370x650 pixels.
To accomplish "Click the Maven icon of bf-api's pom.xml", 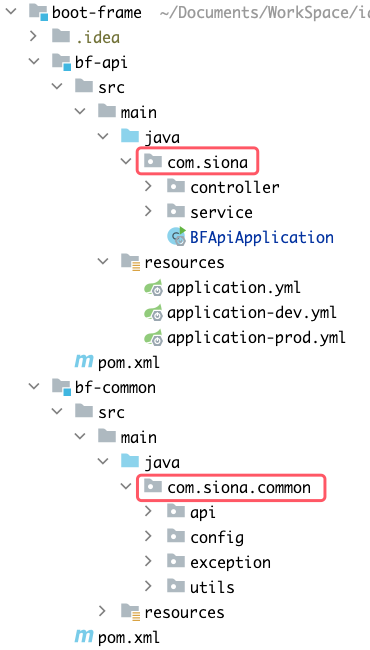I will point(84,361).
